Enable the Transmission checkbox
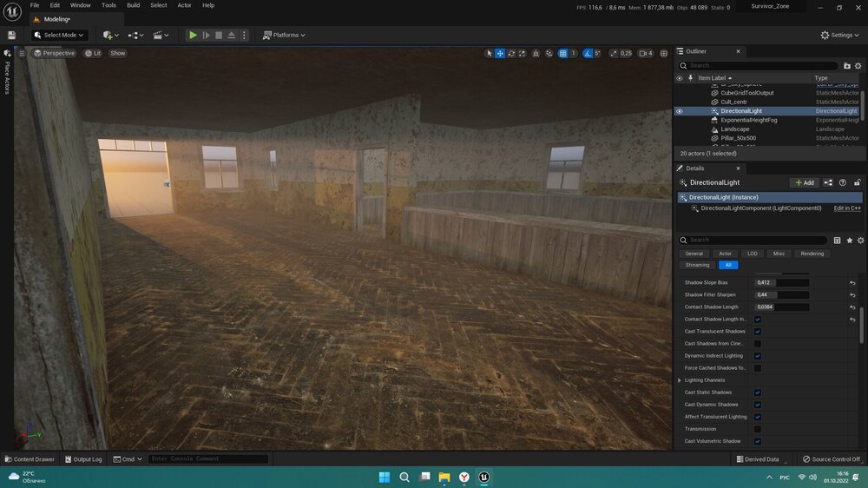This screenshot has height=488, width=868. (758, 429)
